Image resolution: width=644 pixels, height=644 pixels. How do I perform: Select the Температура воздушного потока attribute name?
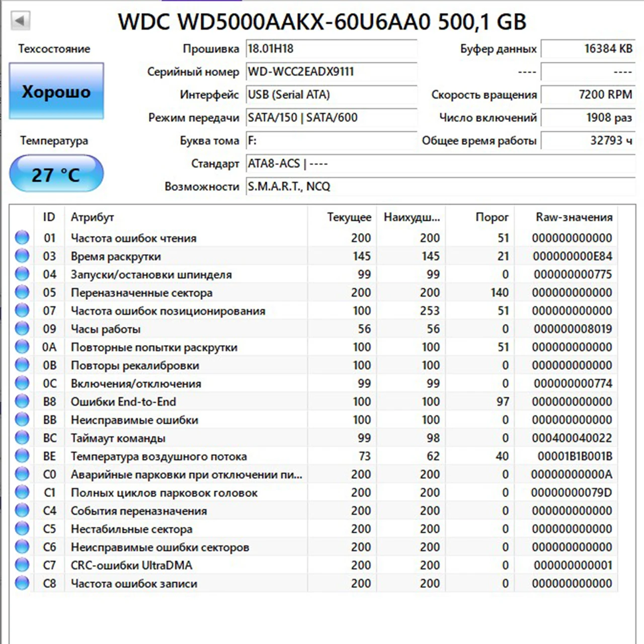[x=158, y=456]
